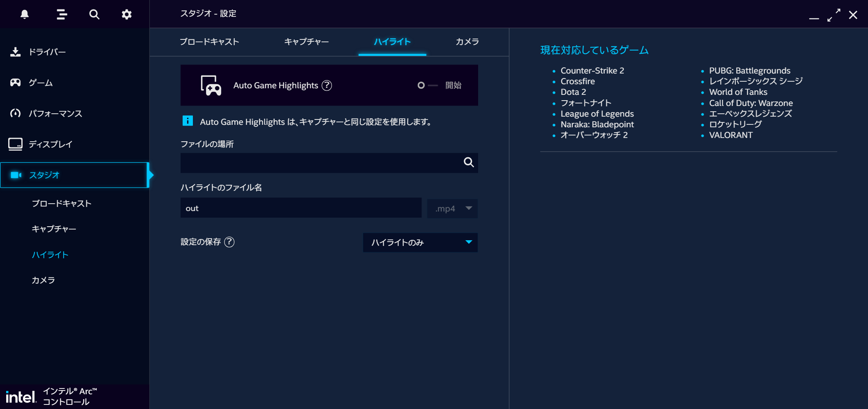The height and width of the screenshot is (409, 868).
Task: Click the 現在対応しているゲーム heading
Action: (594, 50)
